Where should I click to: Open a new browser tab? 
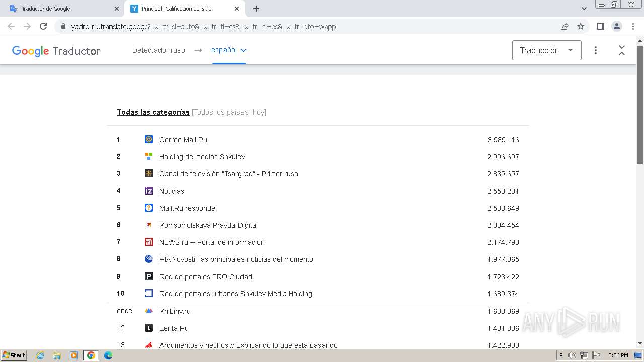point(256,9)
